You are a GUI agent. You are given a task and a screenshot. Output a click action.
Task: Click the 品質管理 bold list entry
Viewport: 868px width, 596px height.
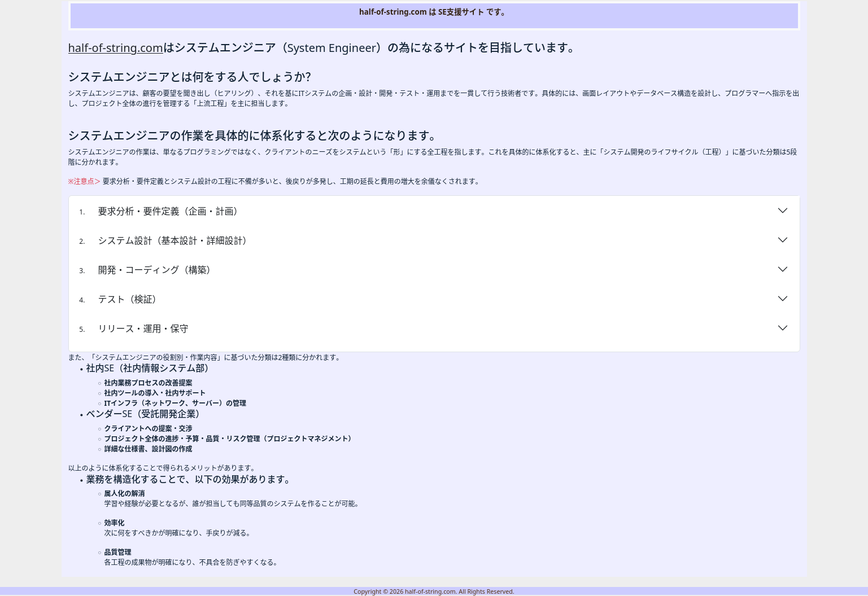[x=117, y=552]
